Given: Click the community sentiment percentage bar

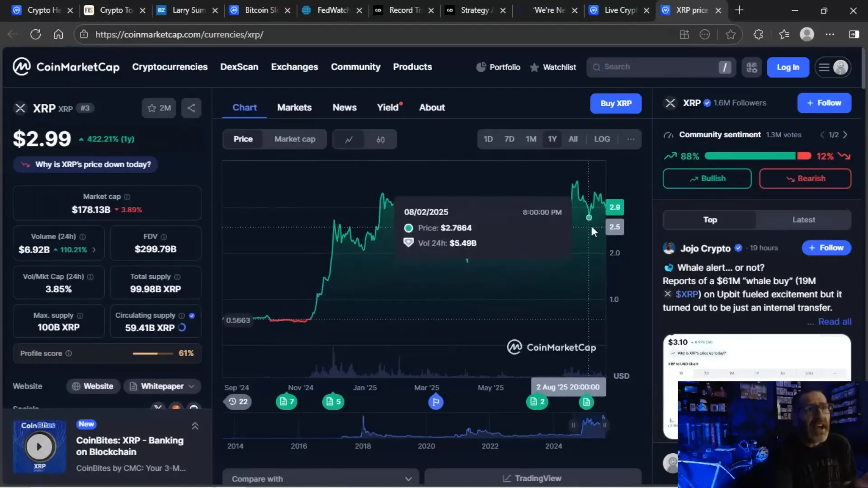Looking at the screenshot, I should [x=758, y=156].
